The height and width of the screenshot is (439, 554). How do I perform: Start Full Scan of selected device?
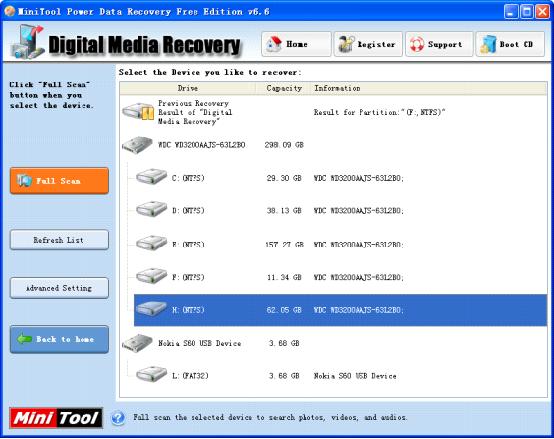(59, 181)
